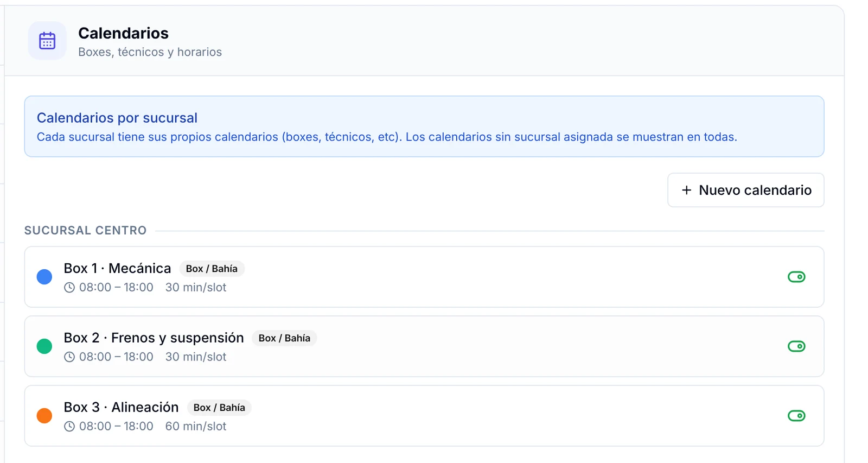868x463 pixels.
Task: Click the 08:00 – 18:00 hours of Box 2
Action: click(x=116, y=357)
